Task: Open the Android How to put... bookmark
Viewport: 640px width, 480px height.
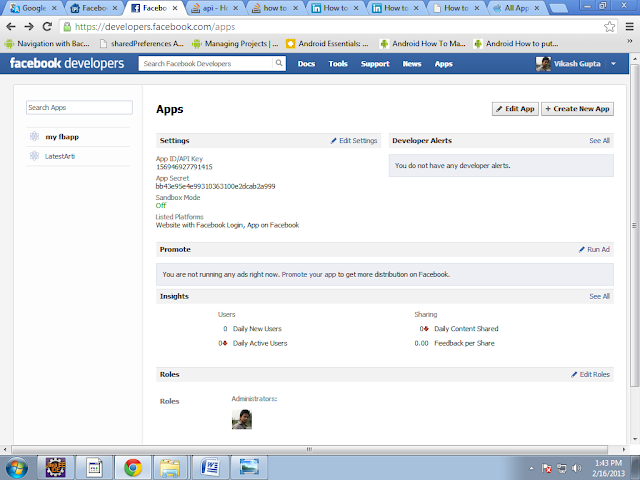Action: point(516,43)
